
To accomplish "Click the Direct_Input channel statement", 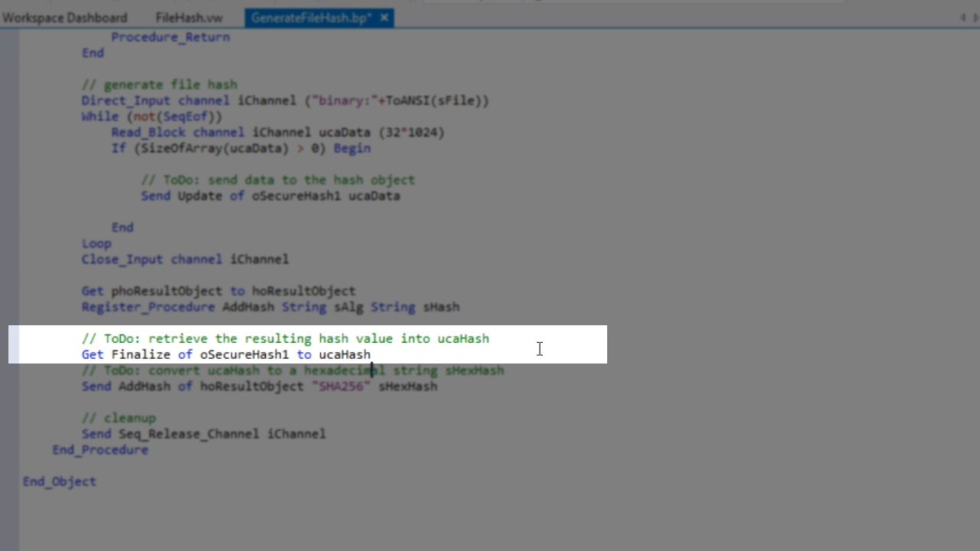I will tap(285, 101).
